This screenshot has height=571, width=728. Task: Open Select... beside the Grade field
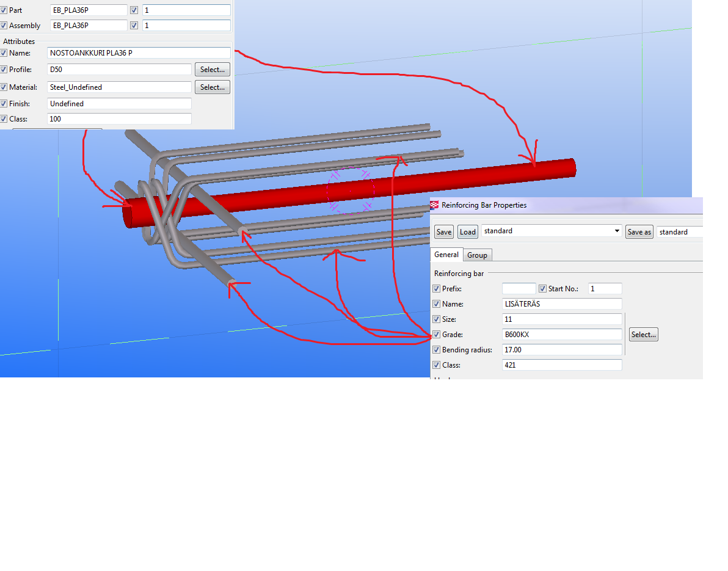point(643,335)
